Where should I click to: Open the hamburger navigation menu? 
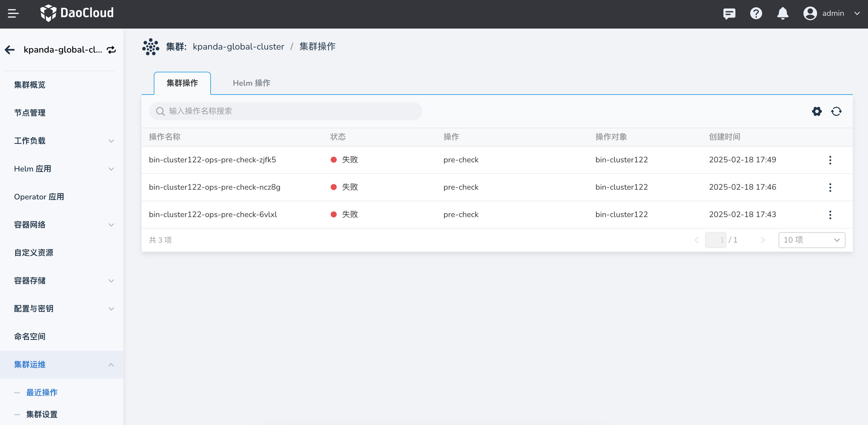[13, 13]
